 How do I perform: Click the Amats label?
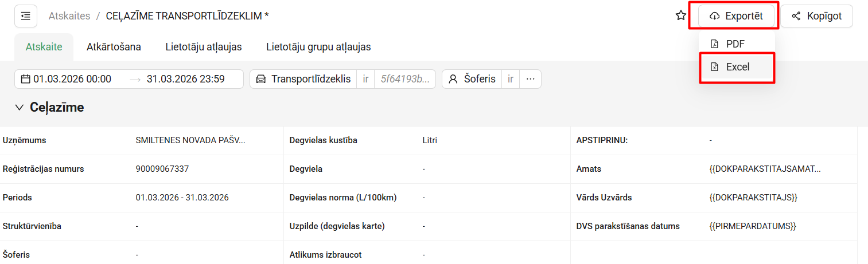pos(589,169)
